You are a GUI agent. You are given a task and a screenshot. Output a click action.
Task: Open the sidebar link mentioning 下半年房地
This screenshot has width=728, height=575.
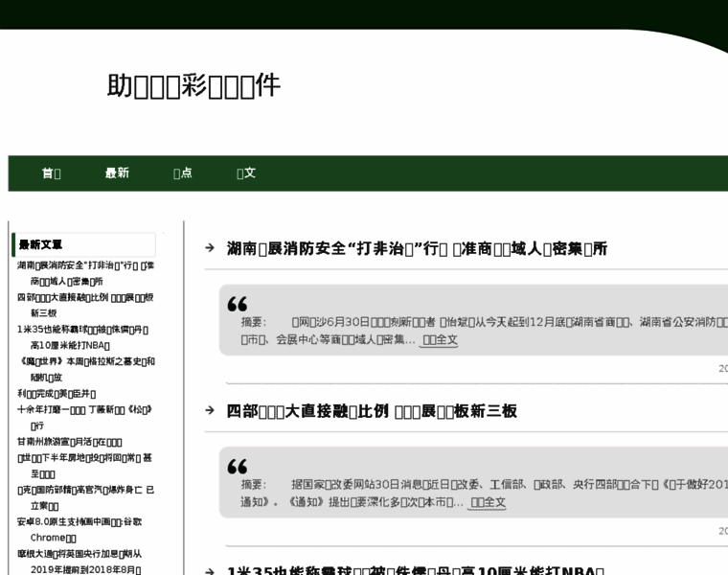[x=84, y=466]
